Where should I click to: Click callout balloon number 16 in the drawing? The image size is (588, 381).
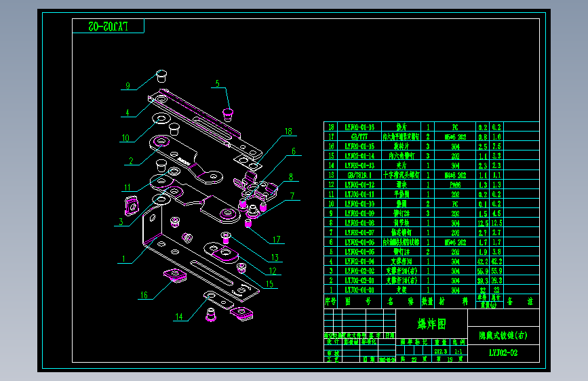click(144, 295)
